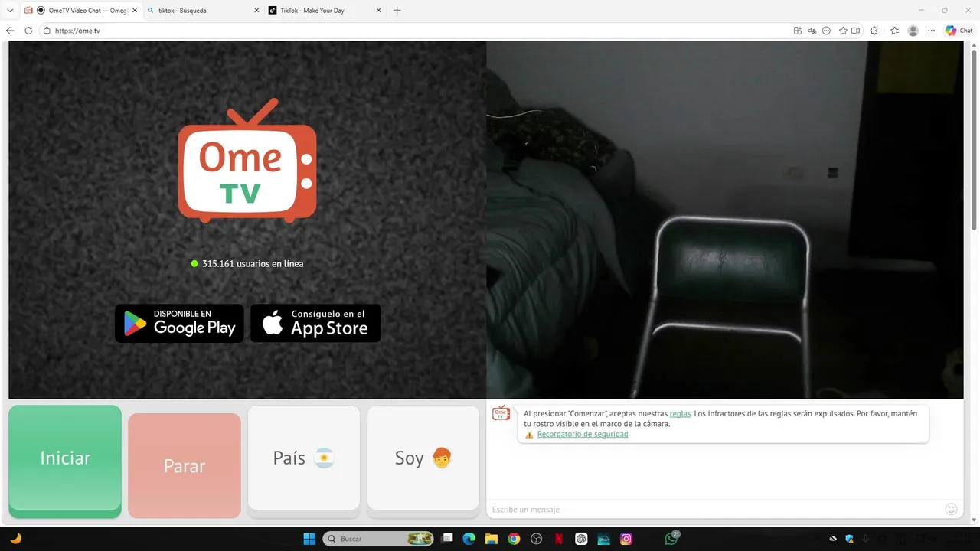Open ChatGPT from taskbar
This screenshot has height=551, width=980.
(581, 539)
